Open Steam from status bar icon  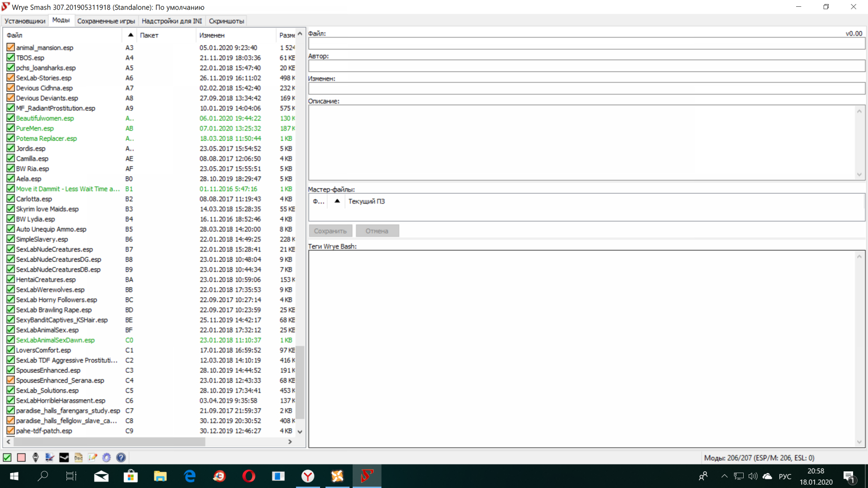point(64,457)
